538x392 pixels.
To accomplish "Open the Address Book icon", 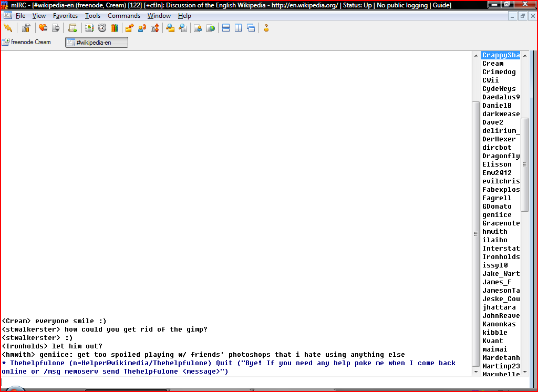I will (x=89, y=28).
